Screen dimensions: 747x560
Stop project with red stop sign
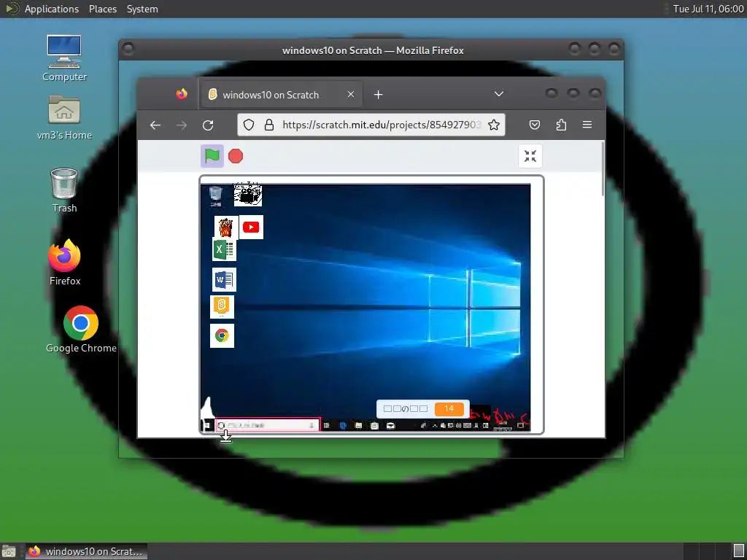click(236, 156)
